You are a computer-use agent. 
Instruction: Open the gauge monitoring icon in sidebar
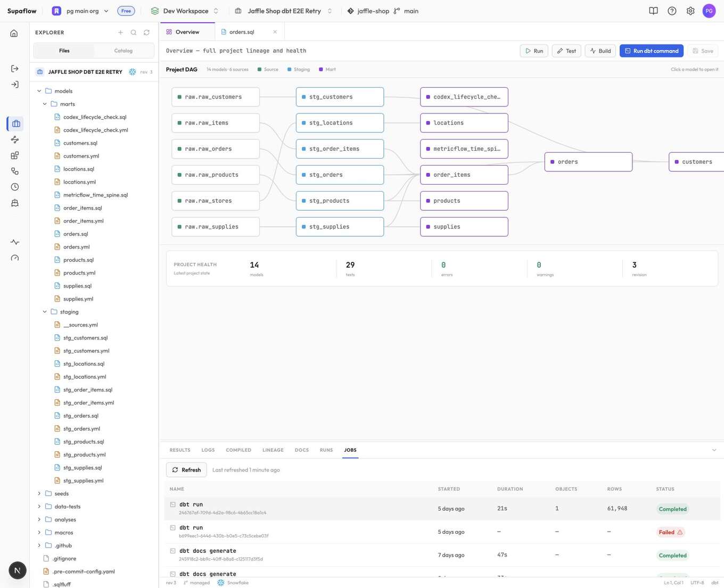pyautogui.click(x=15, y=258)
